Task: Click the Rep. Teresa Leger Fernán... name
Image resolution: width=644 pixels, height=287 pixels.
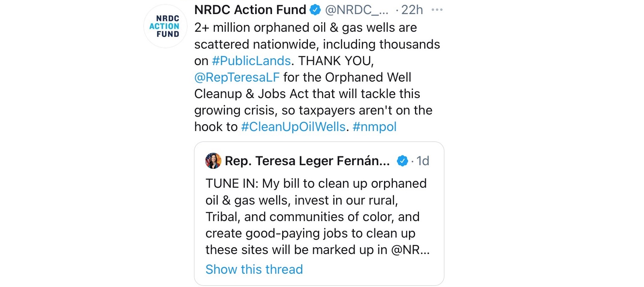Action: [307, 161]
